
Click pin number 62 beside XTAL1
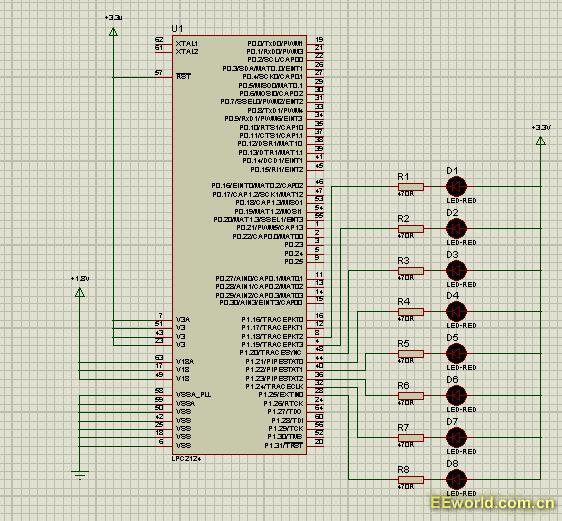pos(159,40)
